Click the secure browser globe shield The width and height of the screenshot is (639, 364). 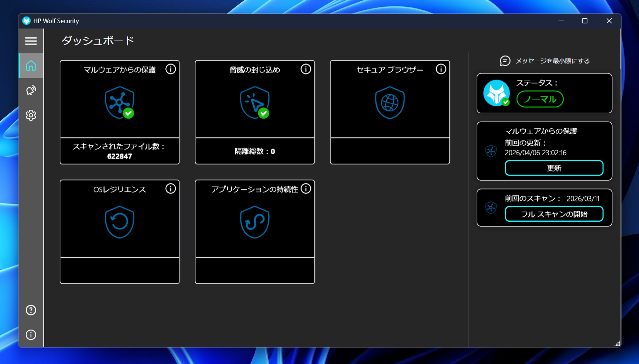(x=390, y=102)
